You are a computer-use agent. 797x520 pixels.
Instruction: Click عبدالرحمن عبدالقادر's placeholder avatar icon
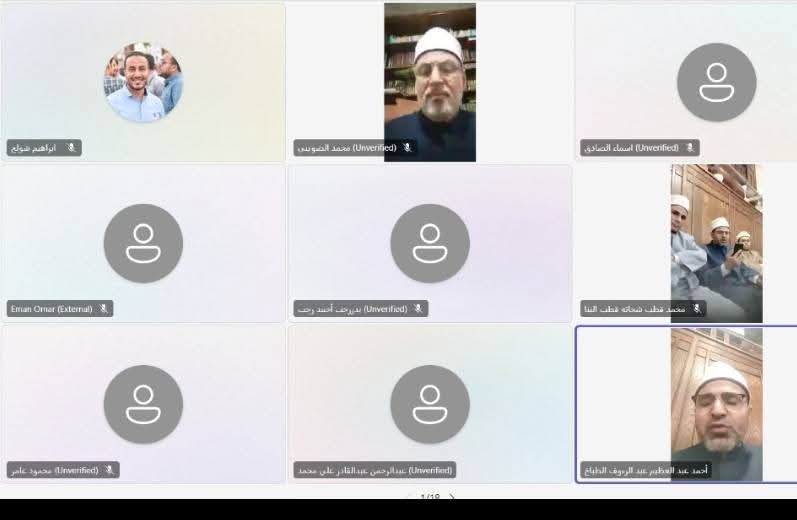[430, 404]
